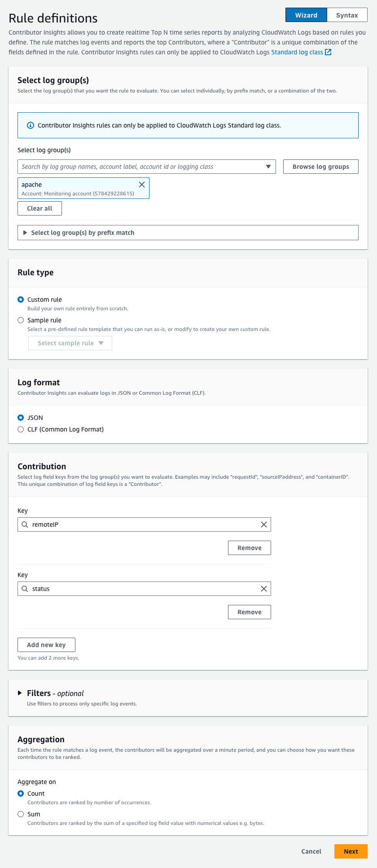Click the Add new key button
Image resolution: width=377 pixels, height=868 pixels.
(46, 645)
